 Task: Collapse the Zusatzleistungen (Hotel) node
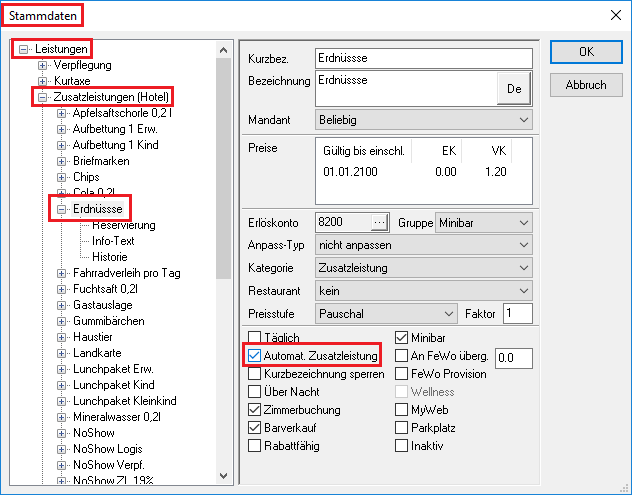(42, 97)
